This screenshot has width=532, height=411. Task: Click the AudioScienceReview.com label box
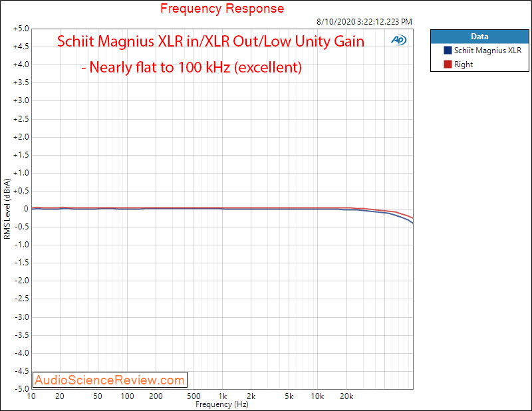tap(110, 380)
